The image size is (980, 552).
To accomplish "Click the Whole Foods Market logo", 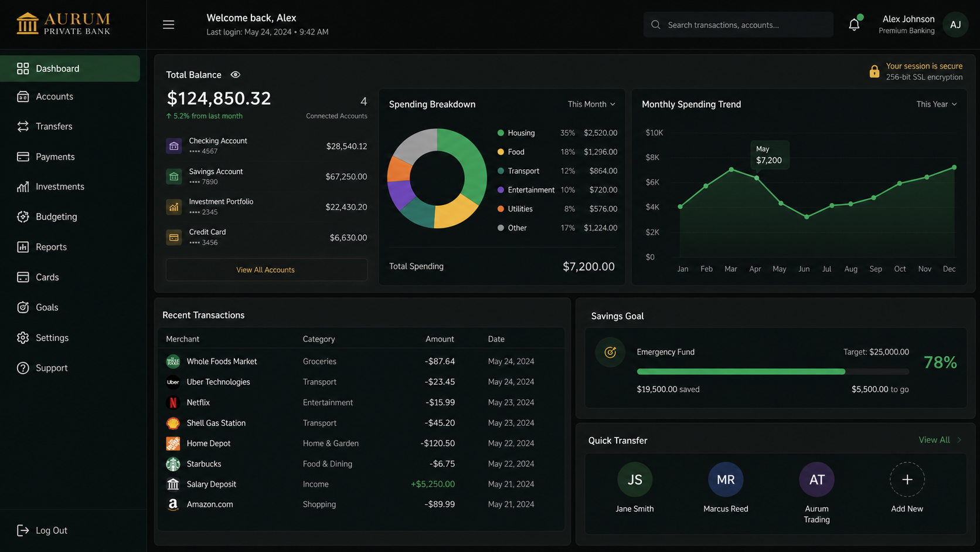I will pyautogui.click(x=173, y=361).
